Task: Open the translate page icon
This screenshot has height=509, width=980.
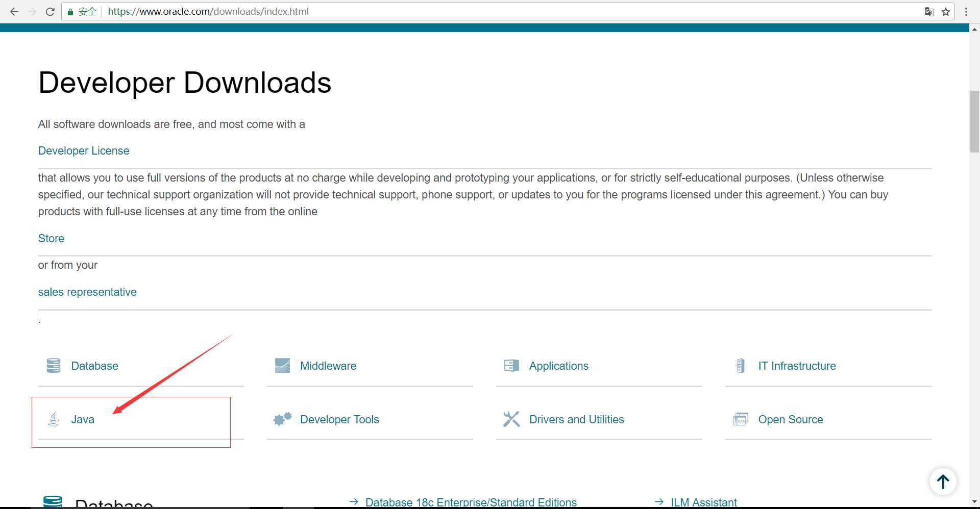Action: (929, 11)
